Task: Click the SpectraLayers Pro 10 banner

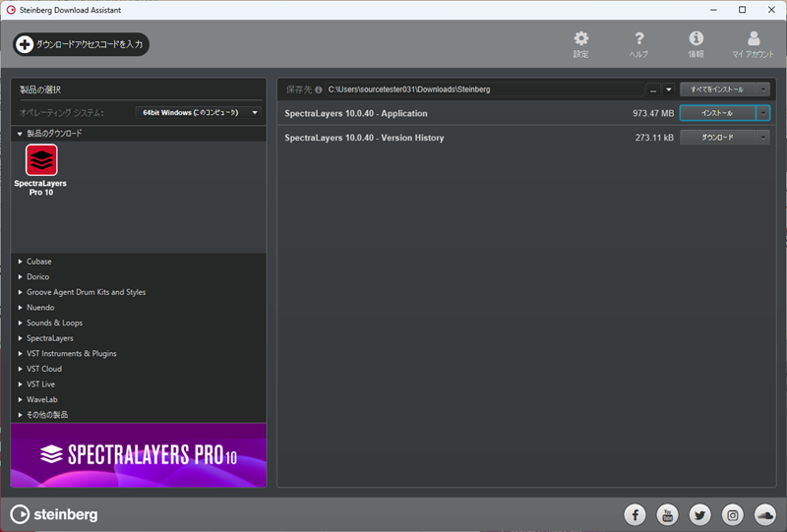Action: [139, 454]
